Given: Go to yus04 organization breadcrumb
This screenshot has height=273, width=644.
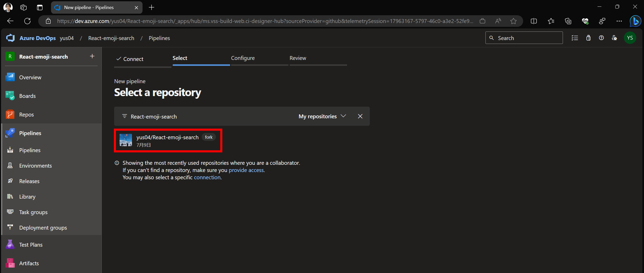Looking at the screenshot, I should [x=67, y=38].
